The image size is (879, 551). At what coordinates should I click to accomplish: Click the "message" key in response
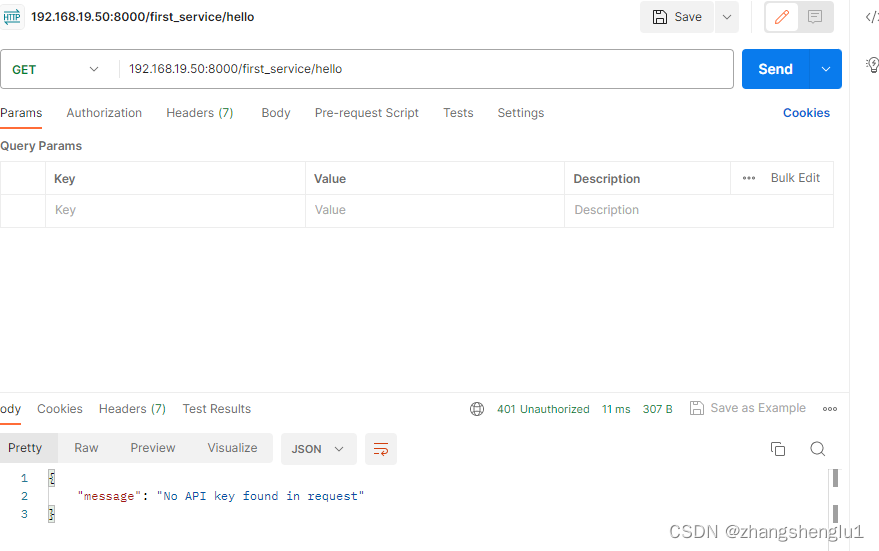coord(109,496)
